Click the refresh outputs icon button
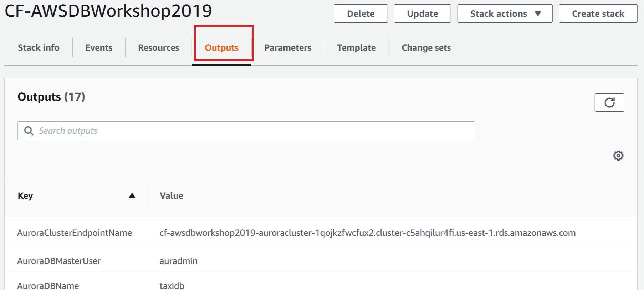 609,102
